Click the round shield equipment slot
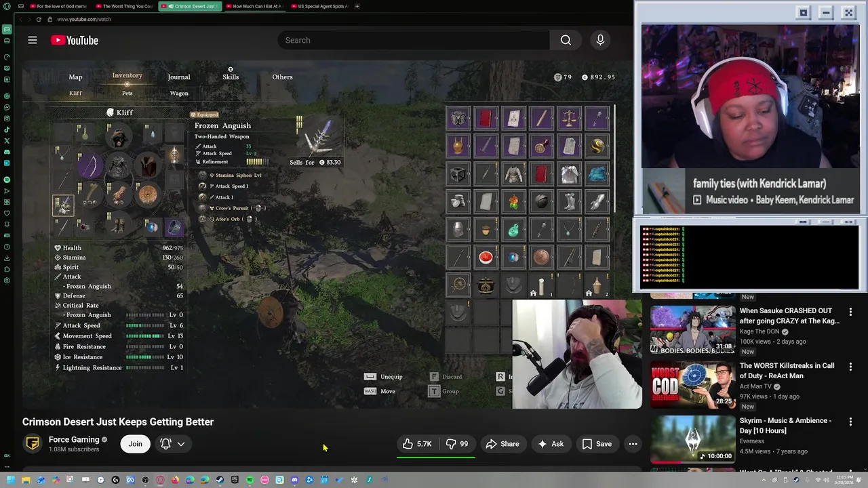The width and height of the screenshot is (868, 488). pyautogui.click(x=147, y=195)
